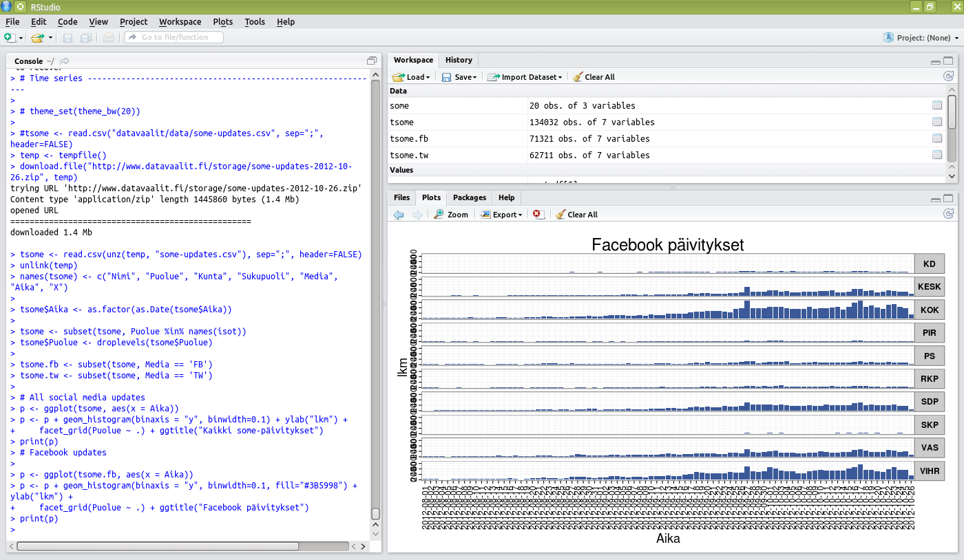Open the Plots menu

(x=223, y=21)
